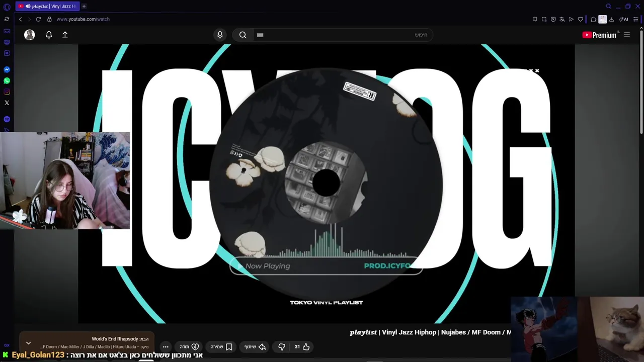Viewport: 644px width, 362px height.
Task: Open Opera easy setup sliders icon
Action: [635, 19]
